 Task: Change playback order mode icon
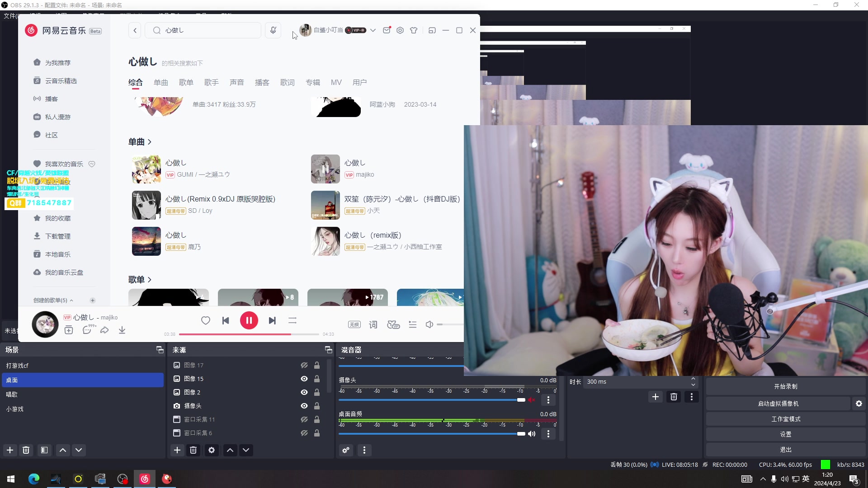[292, 320]
